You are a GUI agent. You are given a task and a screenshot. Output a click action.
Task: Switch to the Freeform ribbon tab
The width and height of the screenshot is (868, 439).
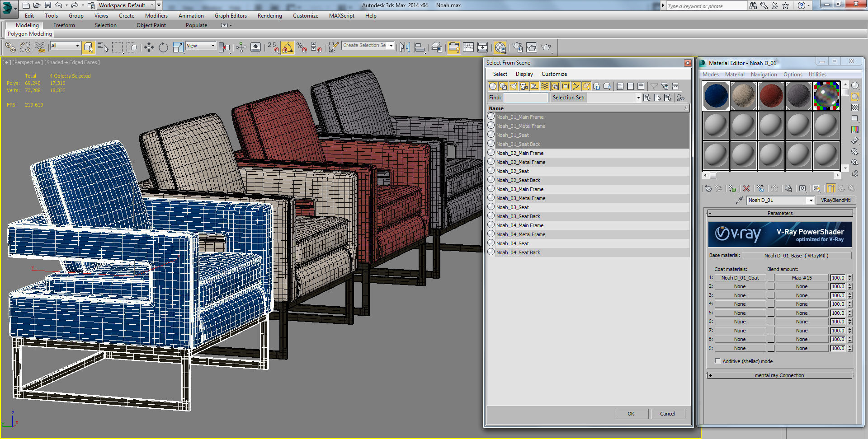click(64, 25)
